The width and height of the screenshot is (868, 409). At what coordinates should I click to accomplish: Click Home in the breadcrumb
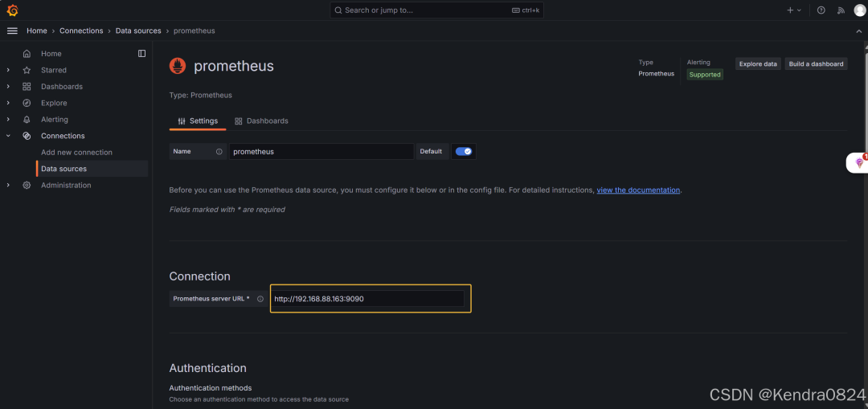(x=37, y=31)
